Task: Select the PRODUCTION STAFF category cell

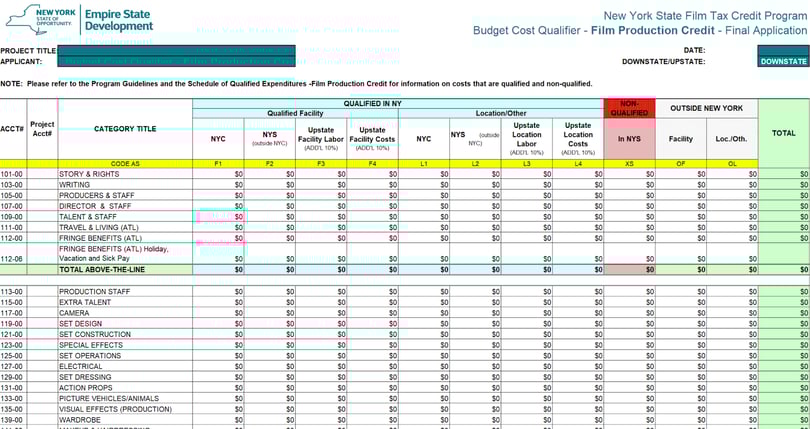Action: click(x=125, y=292)
